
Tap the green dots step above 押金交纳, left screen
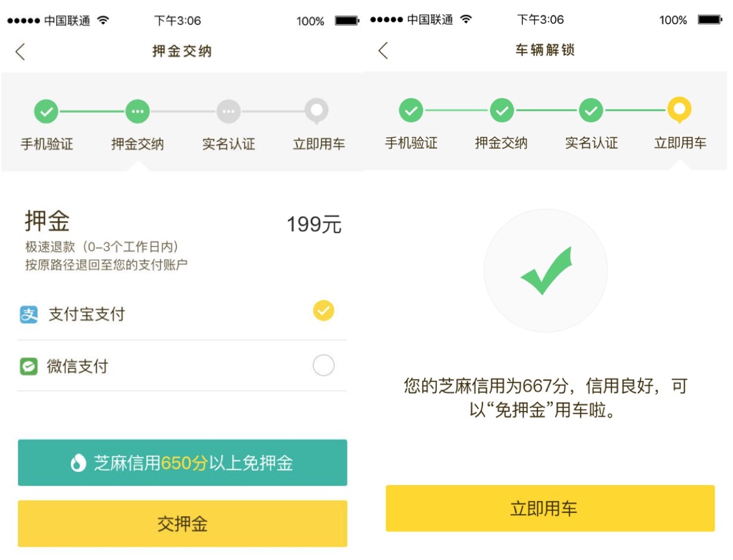click(137, 111)
